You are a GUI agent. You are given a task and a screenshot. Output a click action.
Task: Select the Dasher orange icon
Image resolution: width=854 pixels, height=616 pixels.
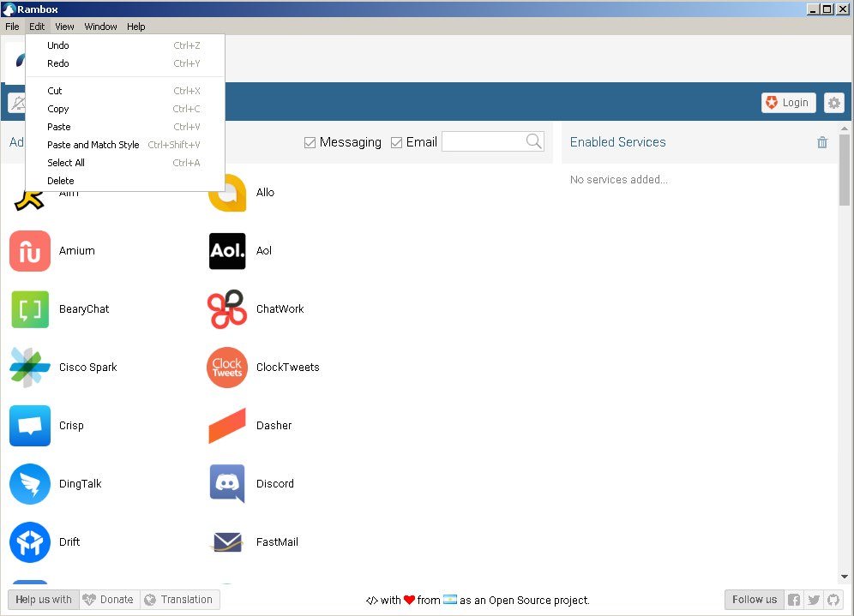(x=227, y=426)
